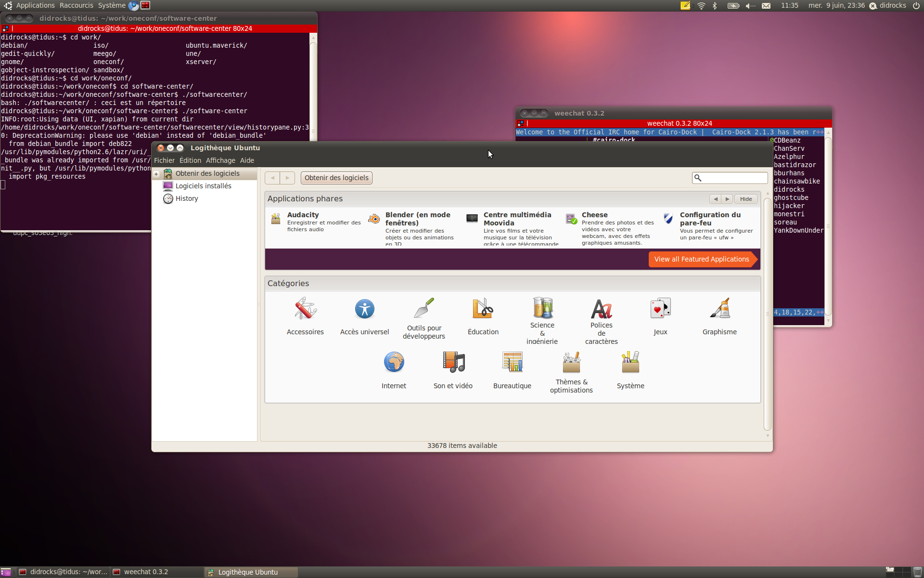Open the volume control in top panel

[x=750, y=6]
